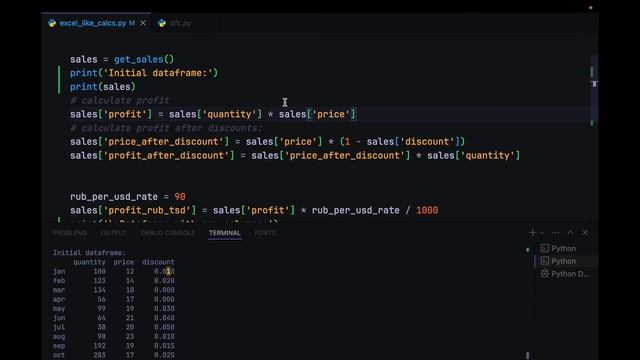Click discount value 0.015 in sep row
Image resolution: width=640 pixels, height=360 pixels.
(x=164, y=346)
